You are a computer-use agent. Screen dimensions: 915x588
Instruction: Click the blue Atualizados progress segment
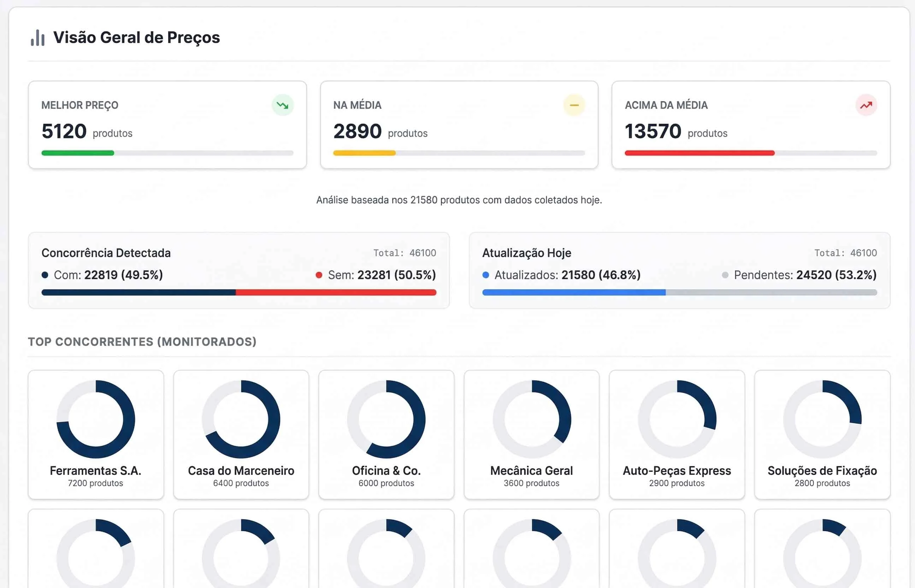[x=574, y=293]
